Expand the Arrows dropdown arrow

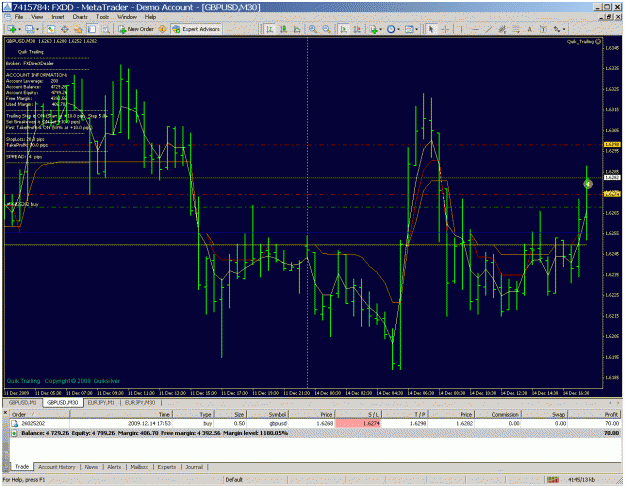(564, 29)
